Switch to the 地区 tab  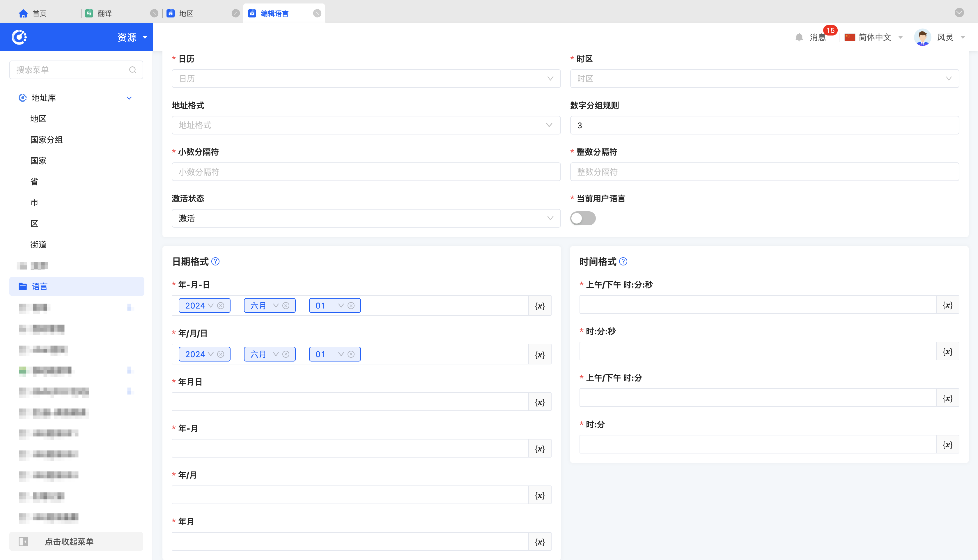186,13
